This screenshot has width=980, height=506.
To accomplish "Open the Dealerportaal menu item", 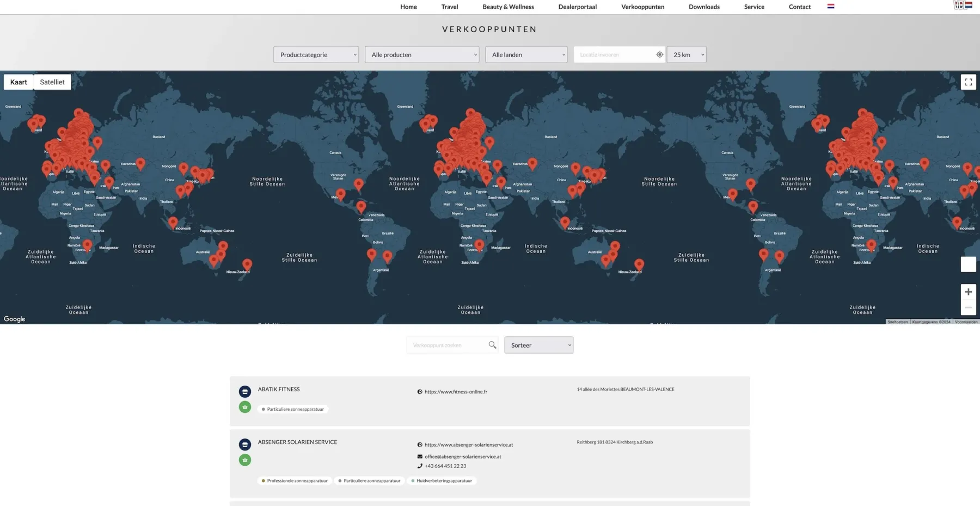I will tap(578, 7).
